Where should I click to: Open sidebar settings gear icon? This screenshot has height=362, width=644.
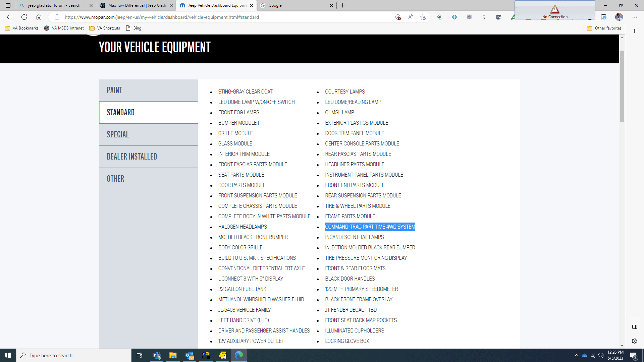pos(635,341)
